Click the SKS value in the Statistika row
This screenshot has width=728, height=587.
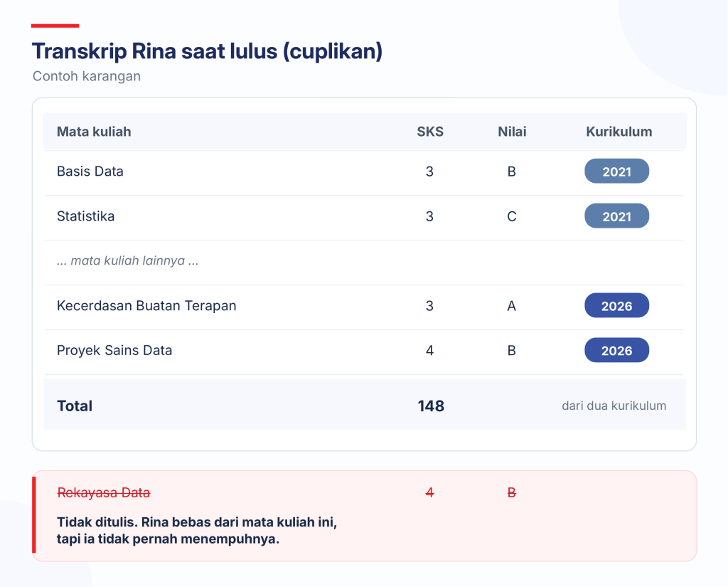tap(429, 216)
